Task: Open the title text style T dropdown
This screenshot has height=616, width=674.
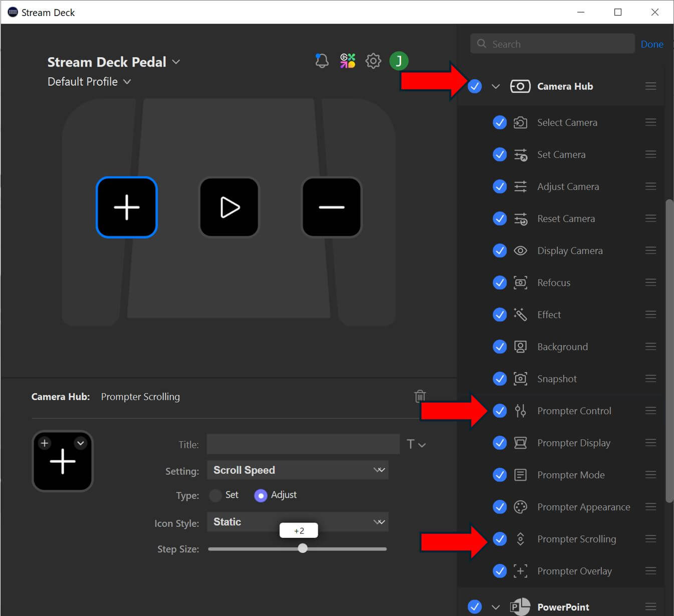Action: (416, 444)
